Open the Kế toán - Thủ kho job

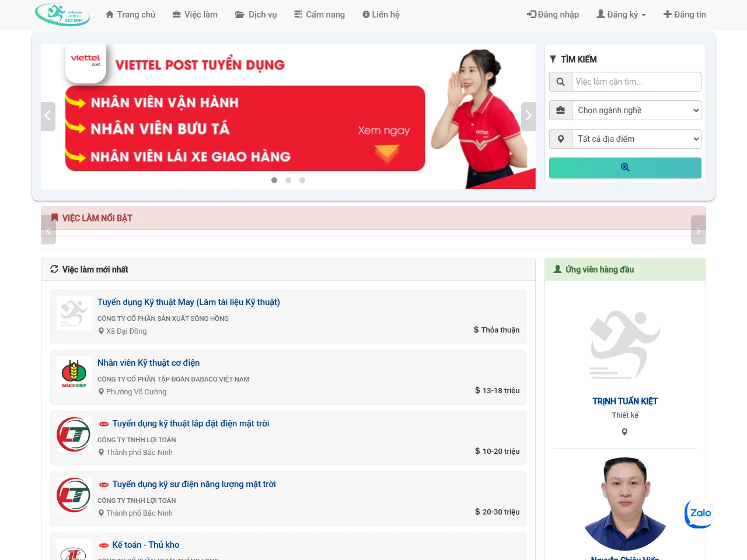(146, 545)
